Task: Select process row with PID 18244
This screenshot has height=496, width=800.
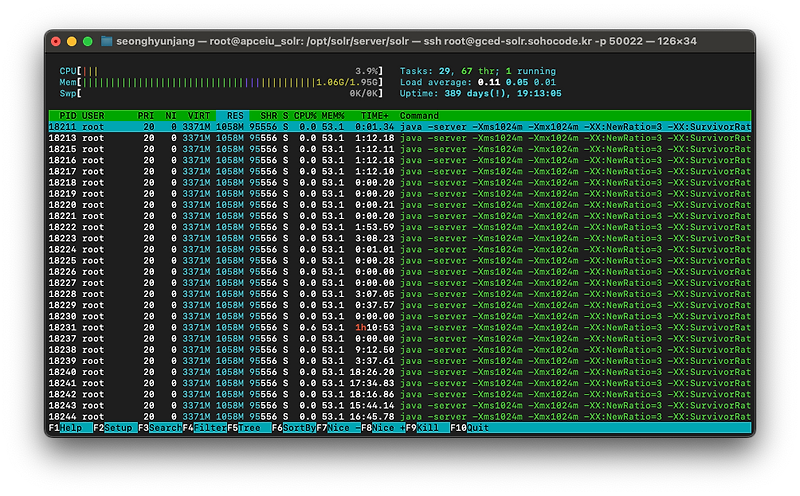Action: coord(399,417)
